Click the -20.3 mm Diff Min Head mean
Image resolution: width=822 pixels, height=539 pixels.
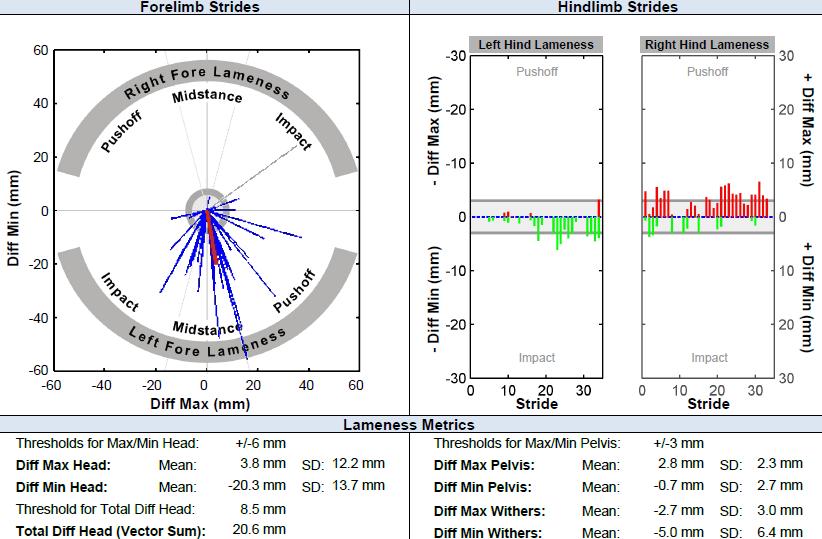[x=257, y=486]
